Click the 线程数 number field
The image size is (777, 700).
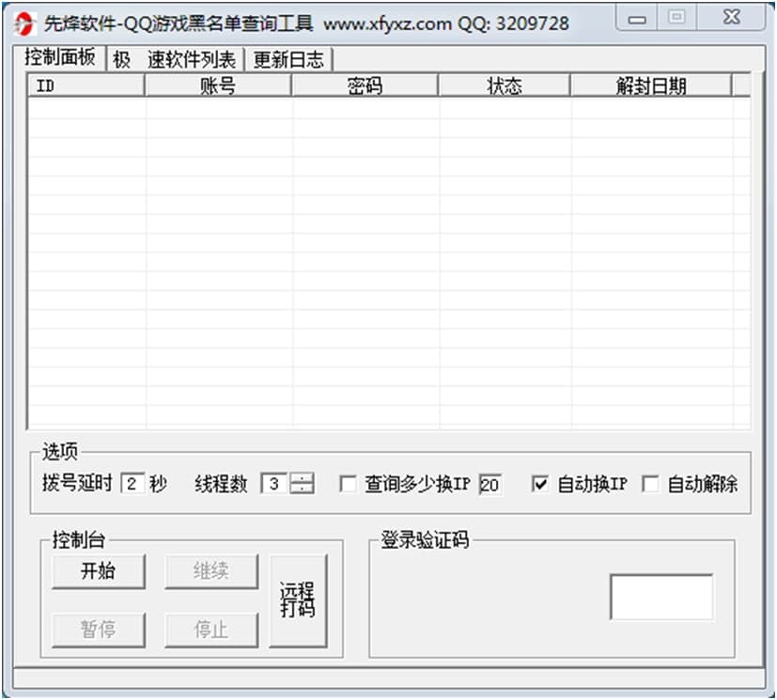(275, 484)
